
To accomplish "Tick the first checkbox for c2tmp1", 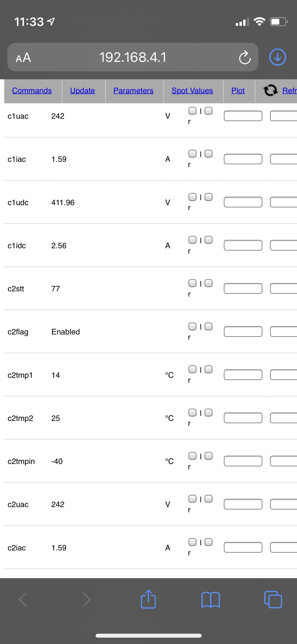I will click(x=192, y=369).
